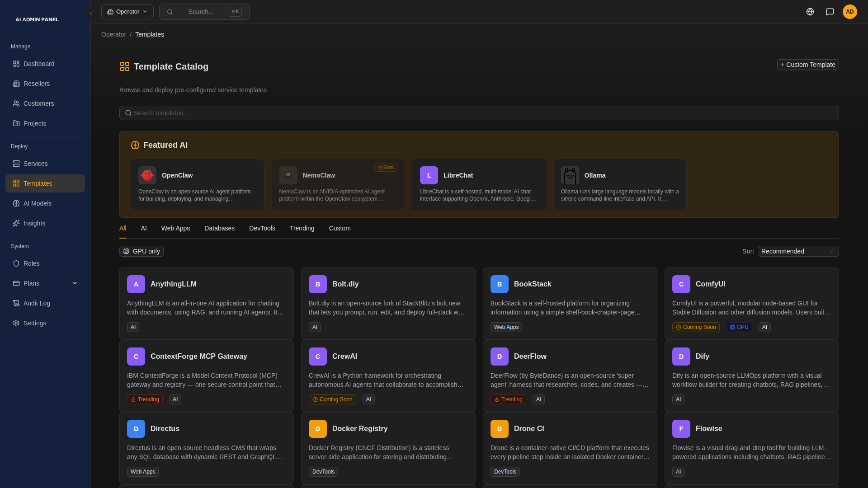Screen dimensions: 868x488
Task: Click the Resellers sidebar icon
Action: (x=16, y=84)
